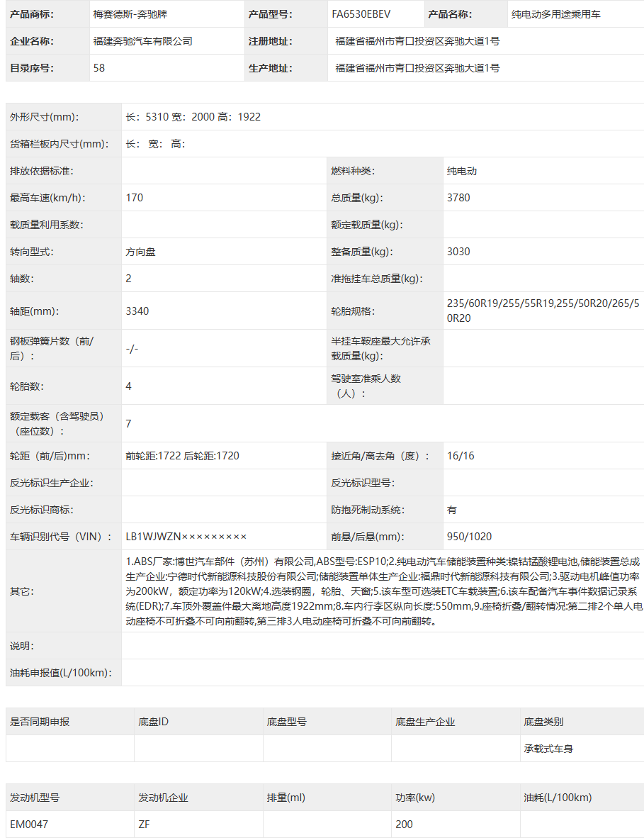Image resolution: width=644 pixels, height=838 pixels.
Task: Click the 功率(kw) column header
Action: (x=415, y=798)
